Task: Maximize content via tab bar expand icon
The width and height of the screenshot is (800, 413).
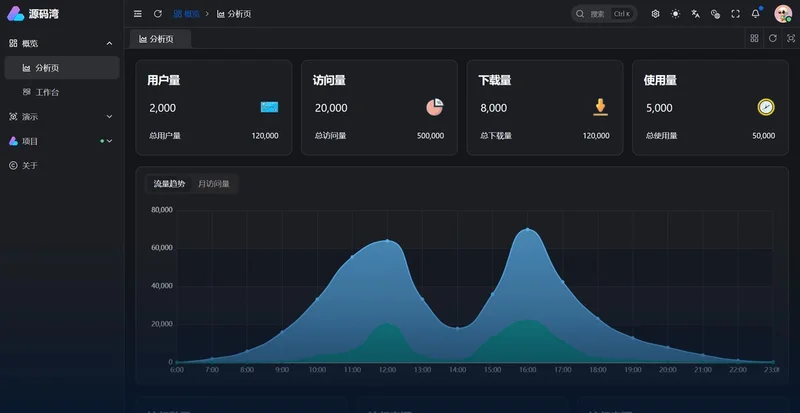Action: (791, 38)
